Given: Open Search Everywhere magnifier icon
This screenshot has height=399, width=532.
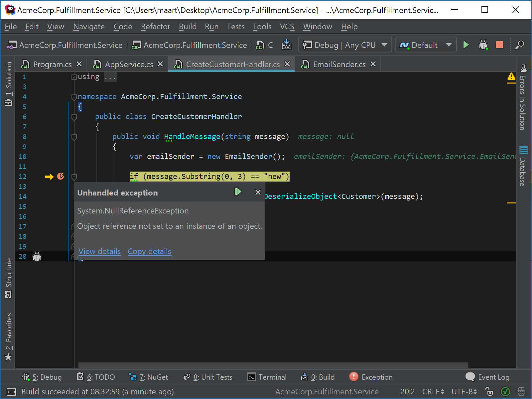Looking at the screenshot, I should pos(519,45).
